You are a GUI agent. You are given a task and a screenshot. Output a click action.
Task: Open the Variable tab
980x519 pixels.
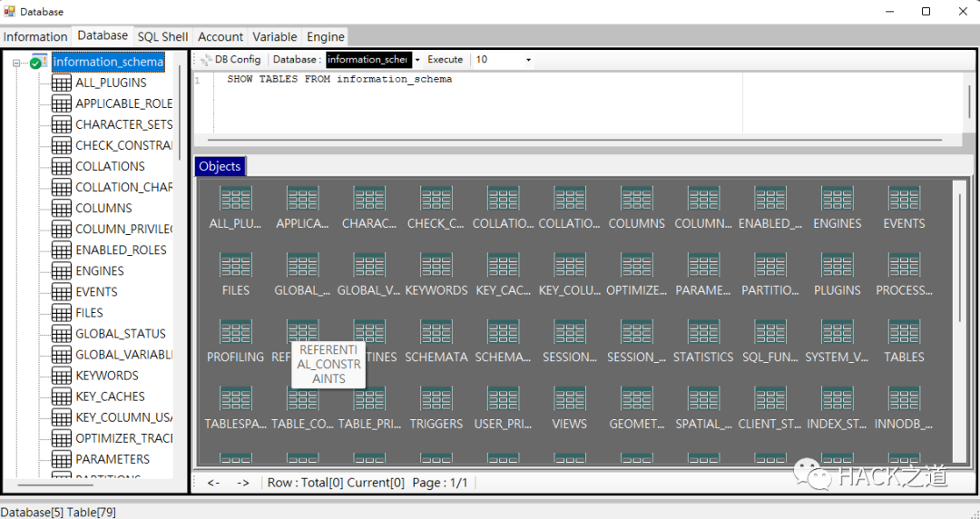274,36
